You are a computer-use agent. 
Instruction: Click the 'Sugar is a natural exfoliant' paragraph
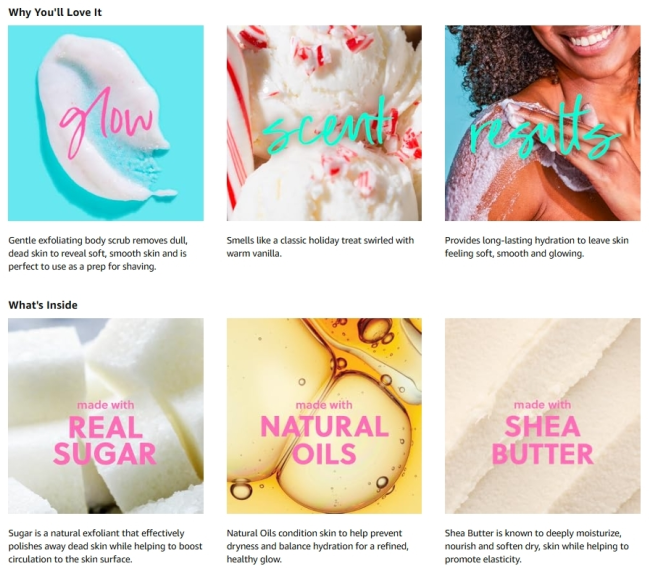pos(105,546)
